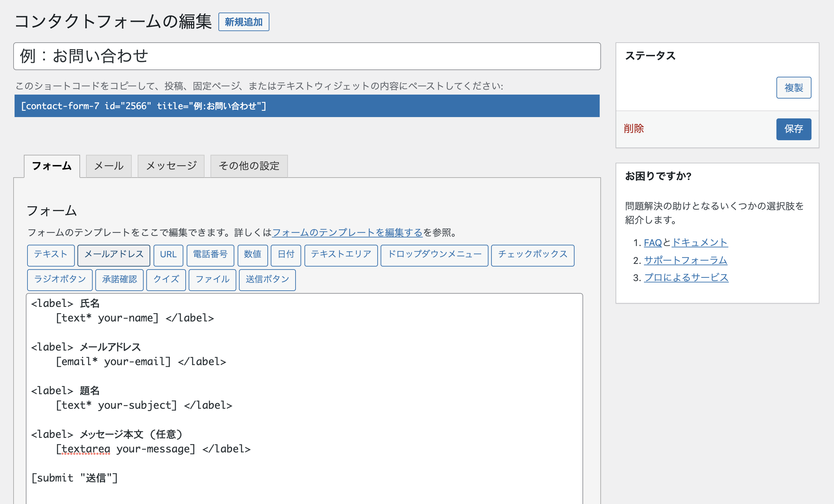The image size is (834, 504).
Task: Insert a テキストエリア form tag
Action: coord(341,255)
